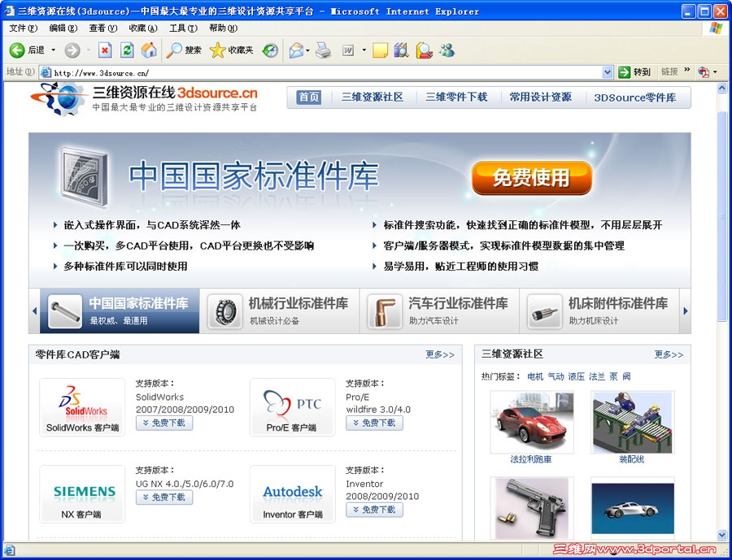This screenshot has width=732, height=560.
Task: Open the Back button history dropdown arrow
Action: click(53, 50)
